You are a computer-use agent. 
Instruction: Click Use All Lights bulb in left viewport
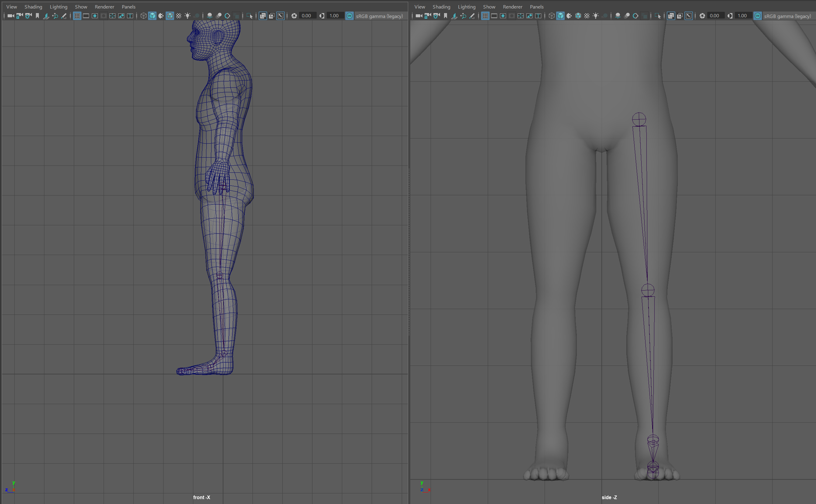[188, 16]
